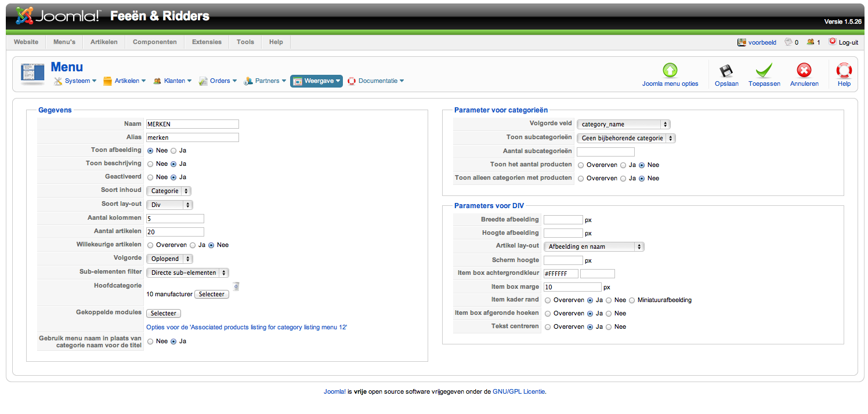Click the Log-uit icon

coord(833,42)
